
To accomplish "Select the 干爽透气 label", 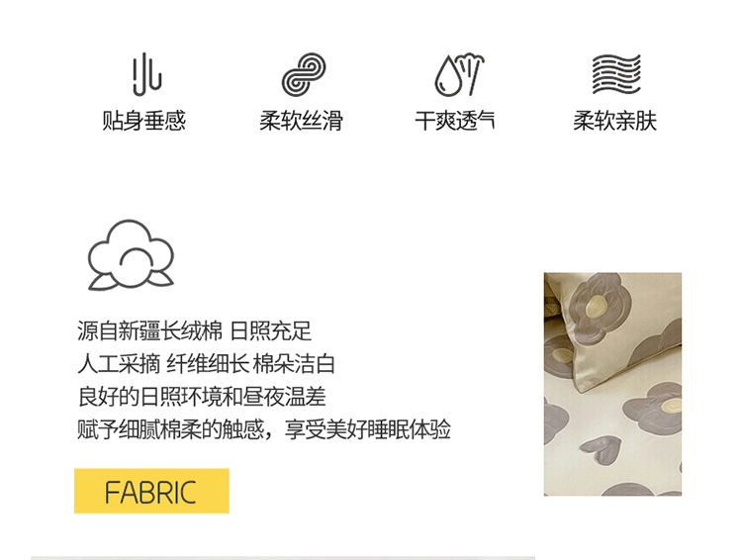I will click(x=455, y=121).
